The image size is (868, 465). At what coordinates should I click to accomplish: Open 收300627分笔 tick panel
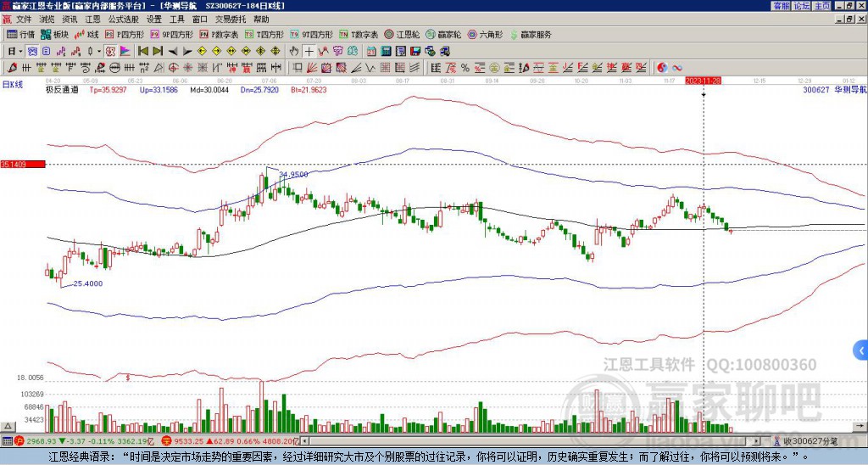[x=807, y=441]
